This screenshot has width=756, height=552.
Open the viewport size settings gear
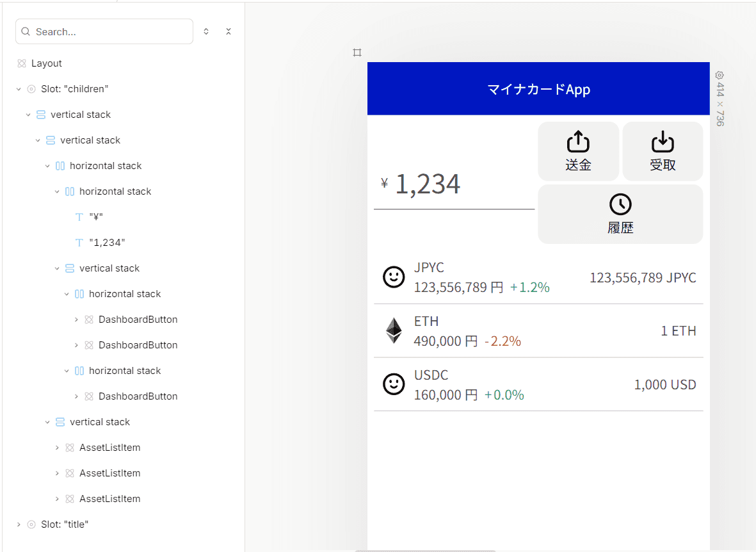[720, 76]
